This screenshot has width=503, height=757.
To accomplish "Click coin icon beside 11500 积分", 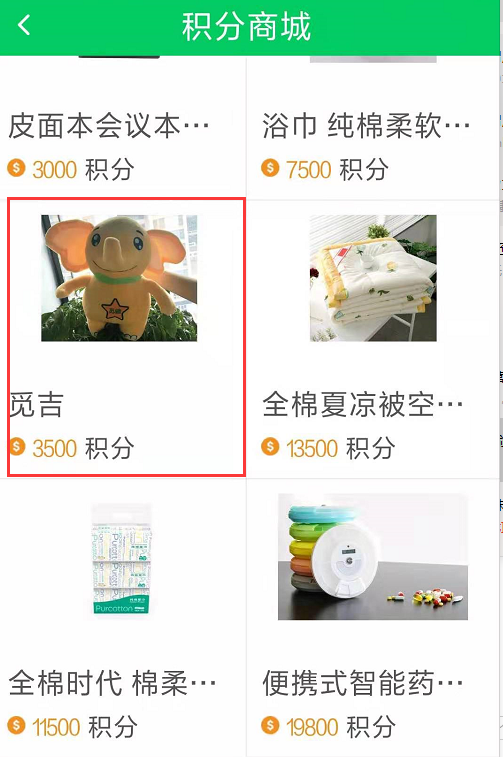I will [16, 725].
